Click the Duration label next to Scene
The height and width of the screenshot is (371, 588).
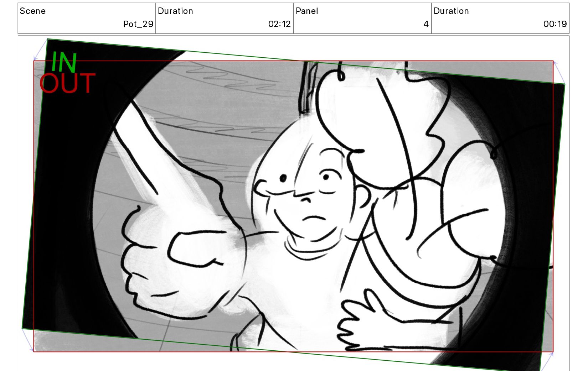tap(175, 11)
